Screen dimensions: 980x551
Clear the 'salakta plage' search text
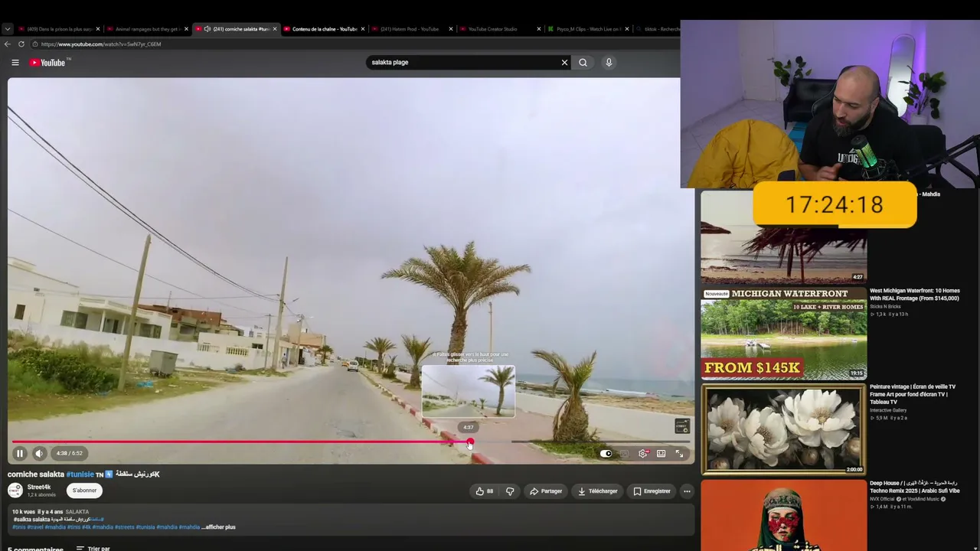565,63
